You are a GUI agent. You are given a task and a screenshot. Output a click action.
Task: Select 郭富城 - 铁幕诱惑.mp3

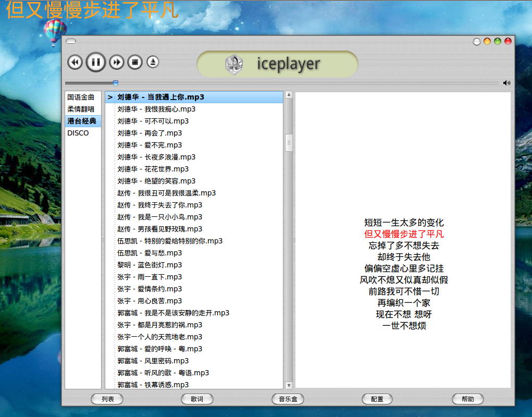click(194, 385)
